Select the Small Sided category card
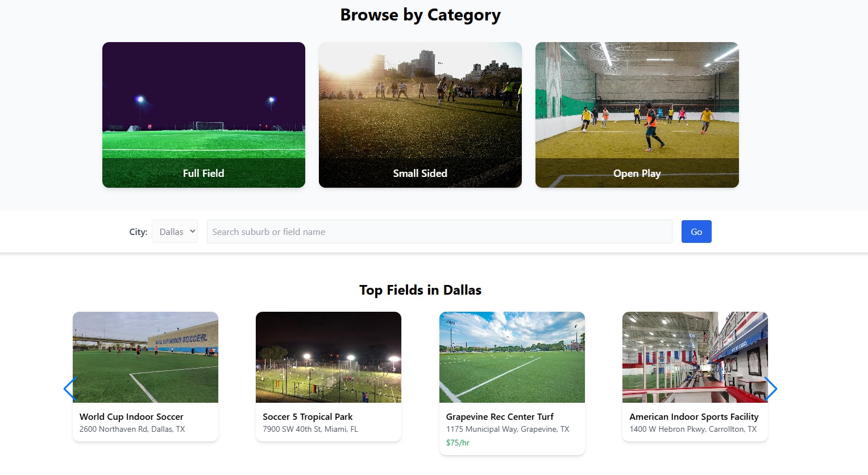 pyautogui.click(x=420, y=114)
